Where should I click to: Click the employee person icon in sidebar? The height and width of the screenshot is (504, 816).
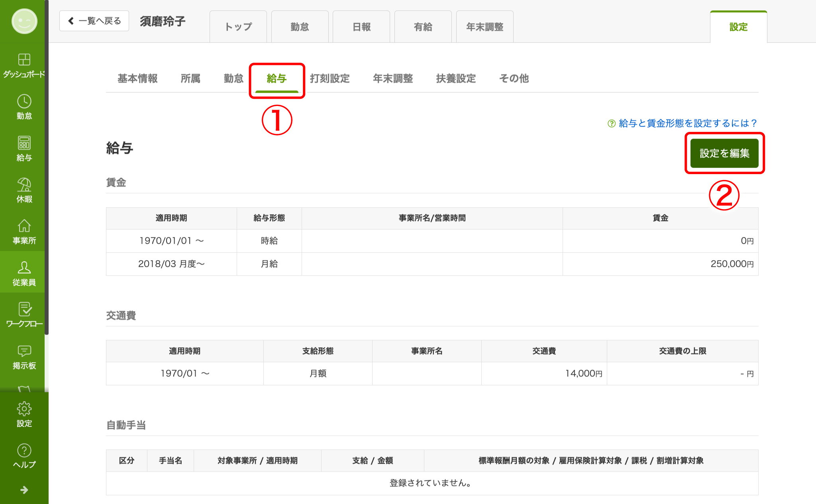point(24,268)
